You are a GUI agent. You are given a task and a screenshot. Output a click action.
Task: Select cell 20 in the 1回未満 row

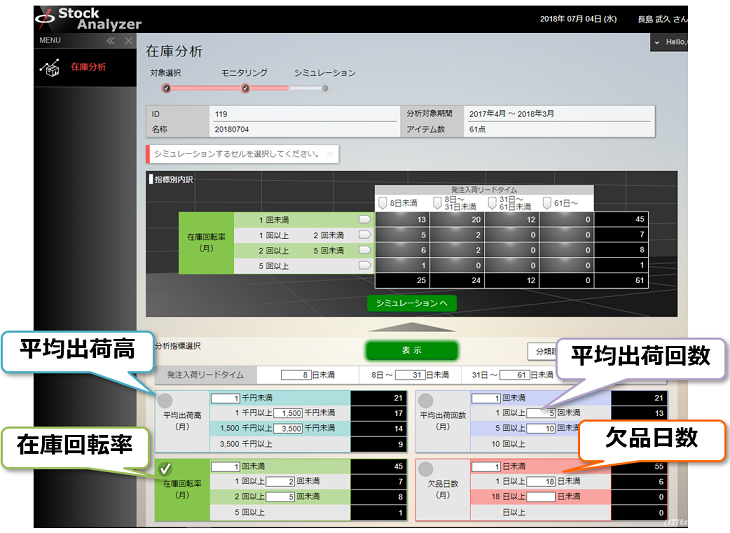(457, 219)
